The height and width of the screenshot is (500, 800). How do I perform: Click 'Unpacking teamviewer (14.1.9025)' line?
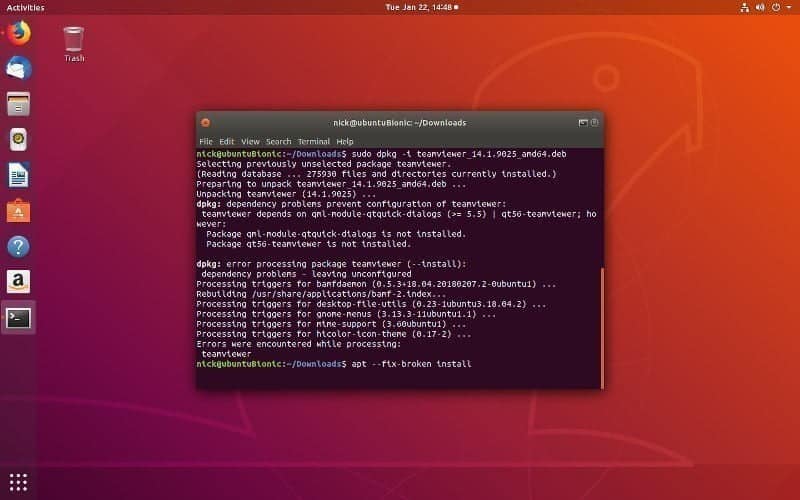[286, 194]
